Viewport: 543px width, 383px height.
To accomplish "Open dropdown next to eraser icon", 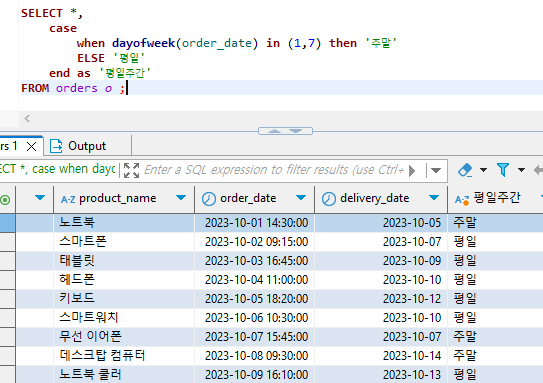I will point(483,170).
